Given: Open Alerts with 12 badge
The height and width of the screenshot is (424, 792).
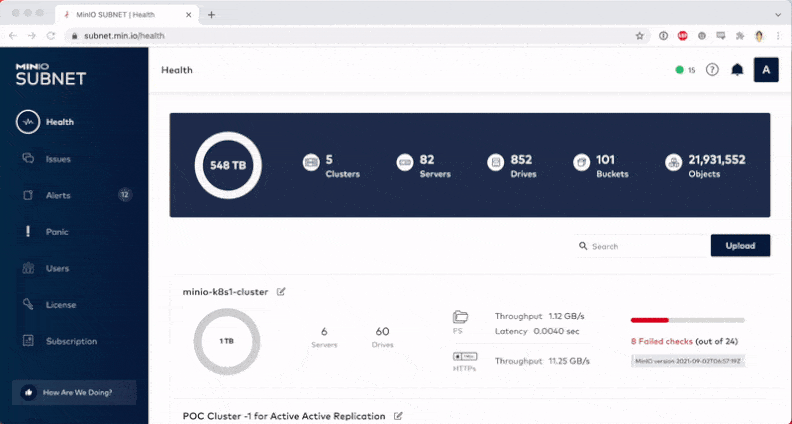Looking at the screenshot, I should (58, 195).
